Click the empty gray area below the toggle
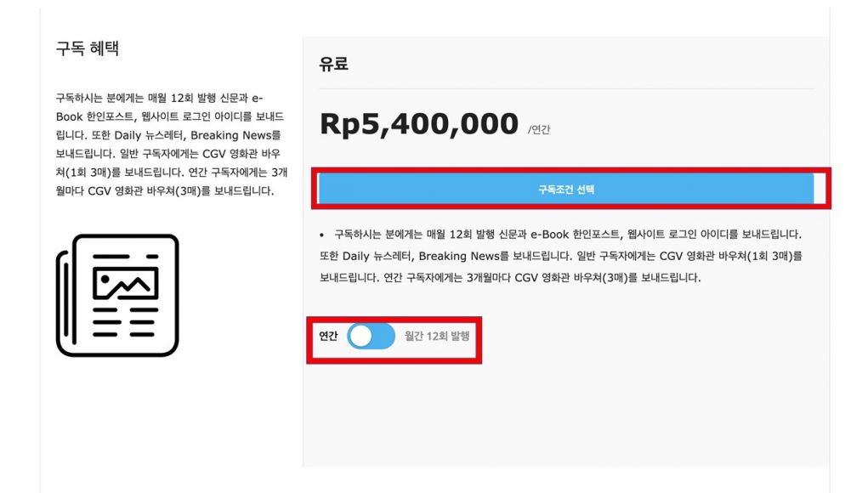 click(566, 416)
